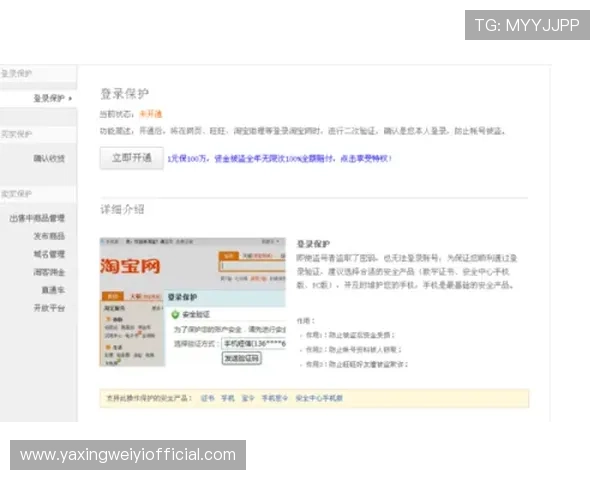The width and height of the screenshot is (600, 480).
Task: Open 开放平台 in the sidebar
Action: (x=49, y=308)
